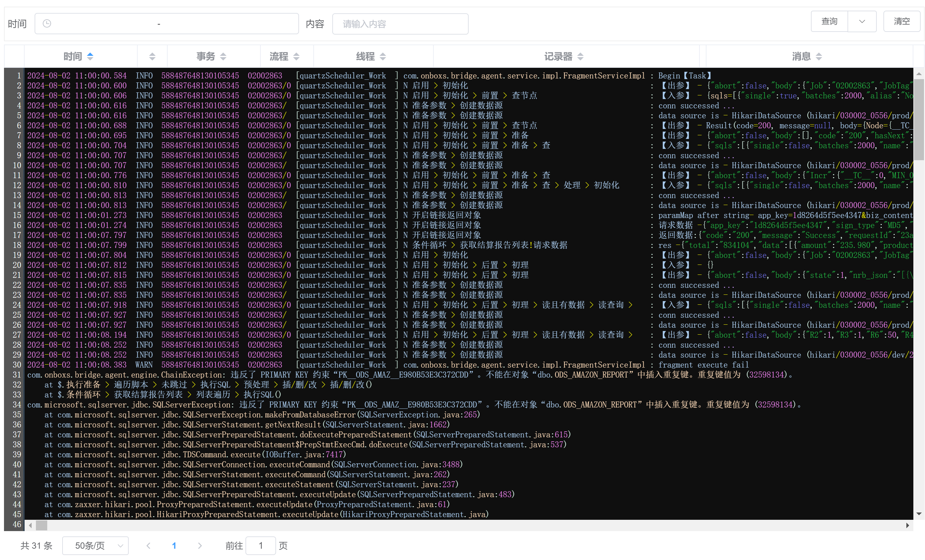The height and width of the screenshot is (560, 925).
Task: Sort by the 记录器 column arrows
Action: point(580,56)
